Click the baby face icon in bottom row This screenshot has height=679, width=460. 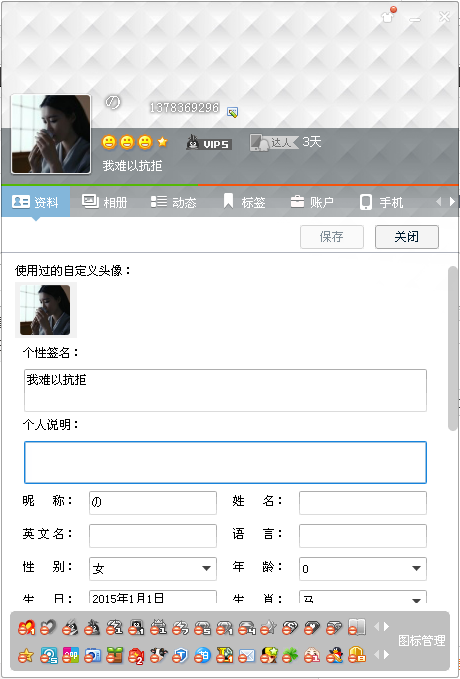[x=312, y=656]
